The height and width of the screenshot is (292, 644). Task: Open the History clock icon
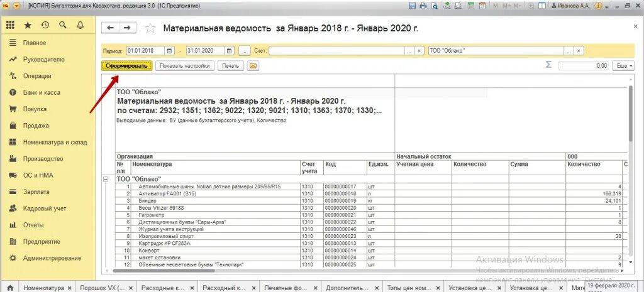pos(45,25)
